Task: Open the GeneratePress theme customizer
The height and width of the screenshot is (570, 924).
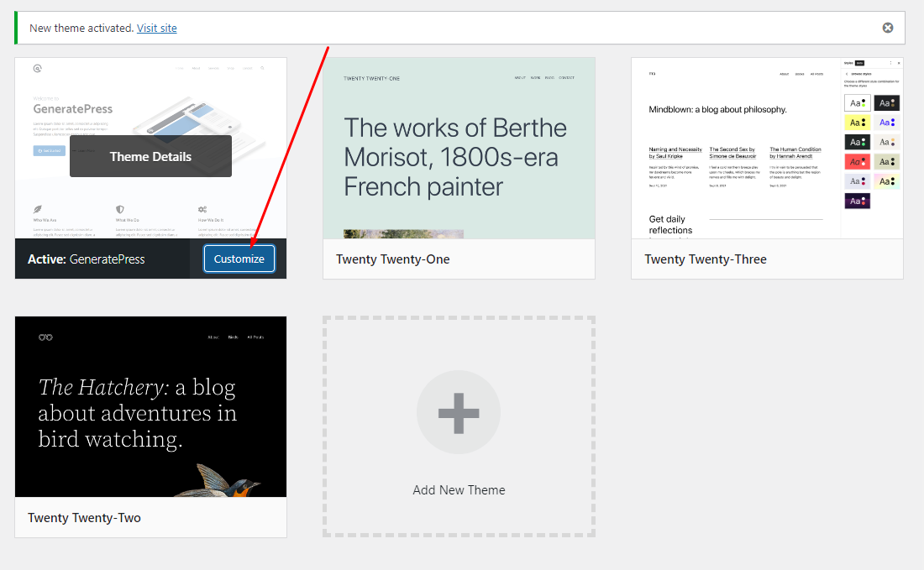Action: [239, 259]
